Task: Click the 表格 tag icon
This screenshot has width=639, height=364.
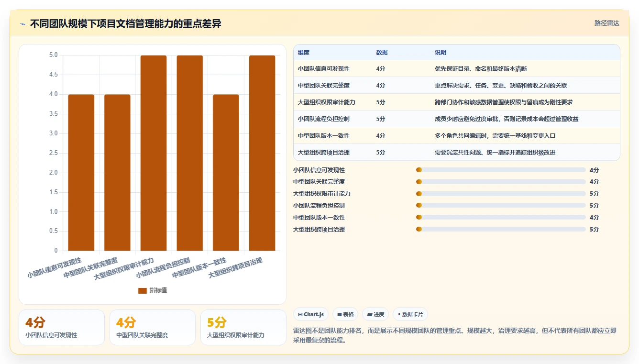Action: [339, 314]
